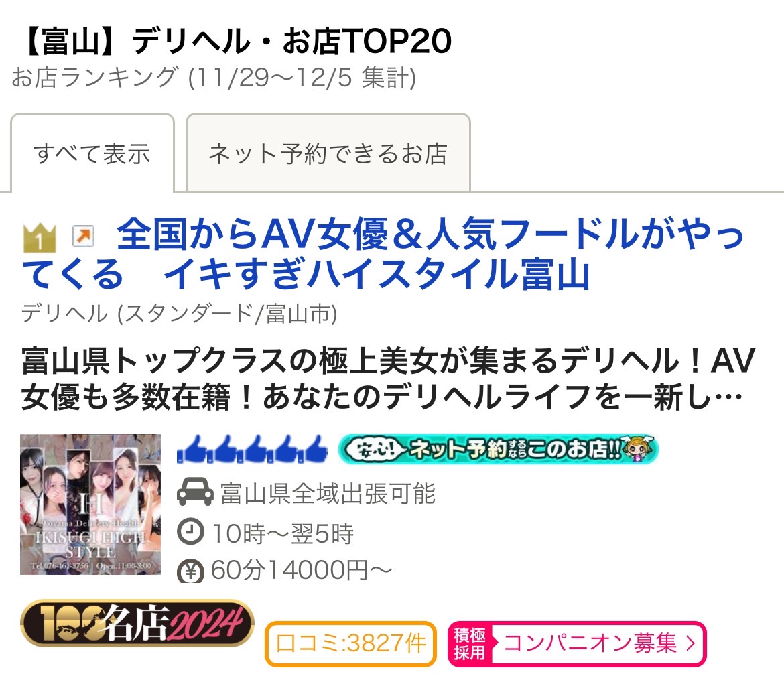Switch to ネット予約できるお店 tab
The height and width of the screenshot is (674, 784).
tap(328, 153)
